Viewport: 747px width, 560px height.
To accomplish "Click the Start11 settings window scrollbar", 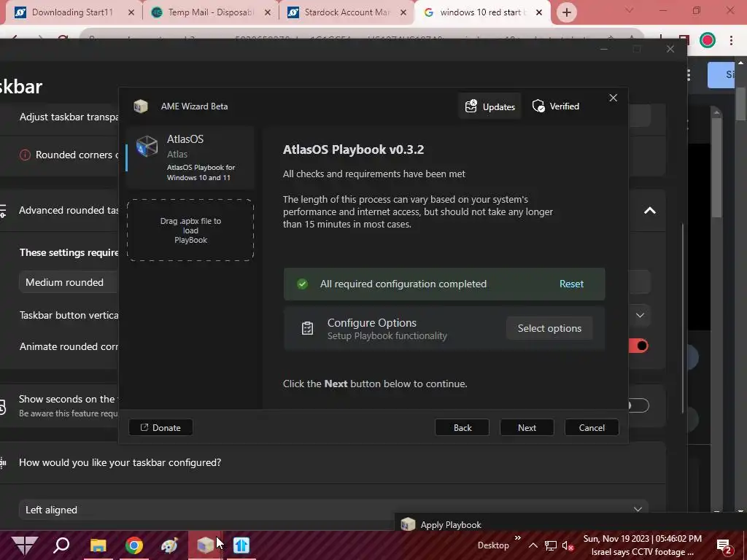I will (x=683, y=318).
